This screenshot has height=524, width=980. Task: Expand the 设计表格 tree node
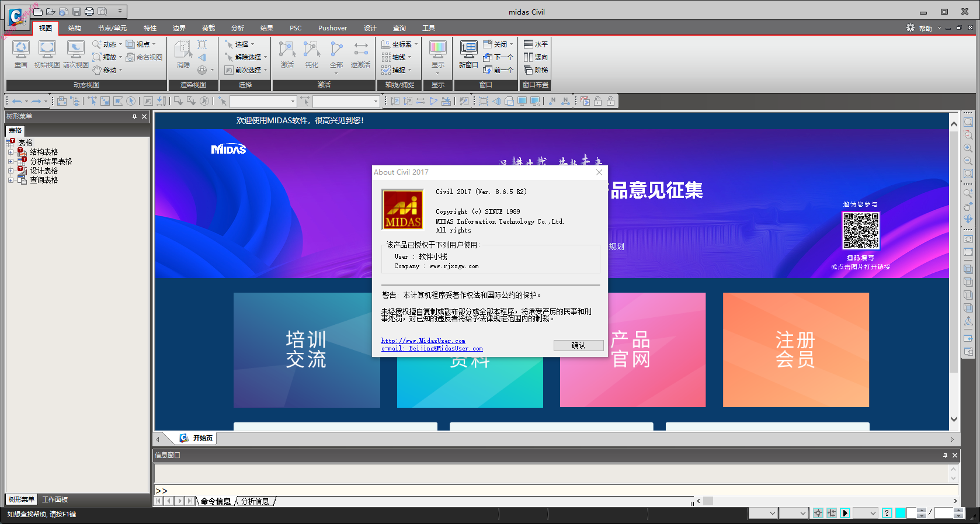pyautogui.click(x=11, y=171)
